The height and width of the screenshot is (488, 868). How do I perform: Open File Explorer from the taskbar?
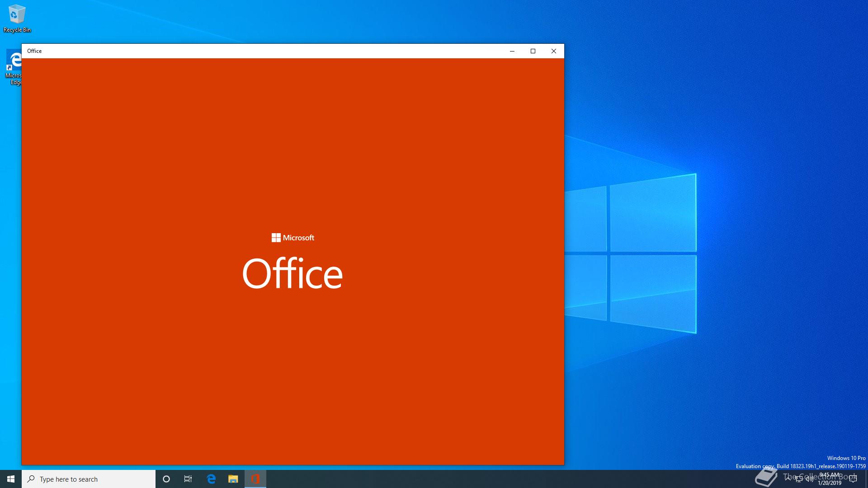[233, 479]
